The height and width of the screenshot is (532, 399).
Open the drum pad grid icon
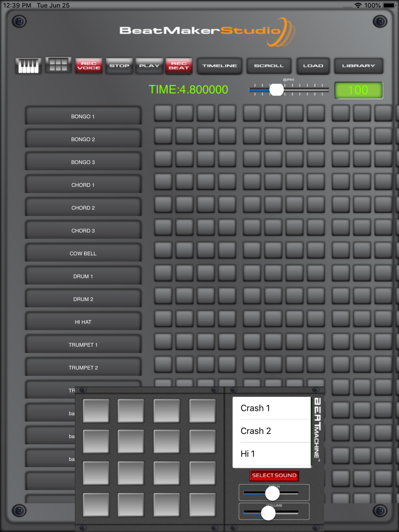(58, 65)
